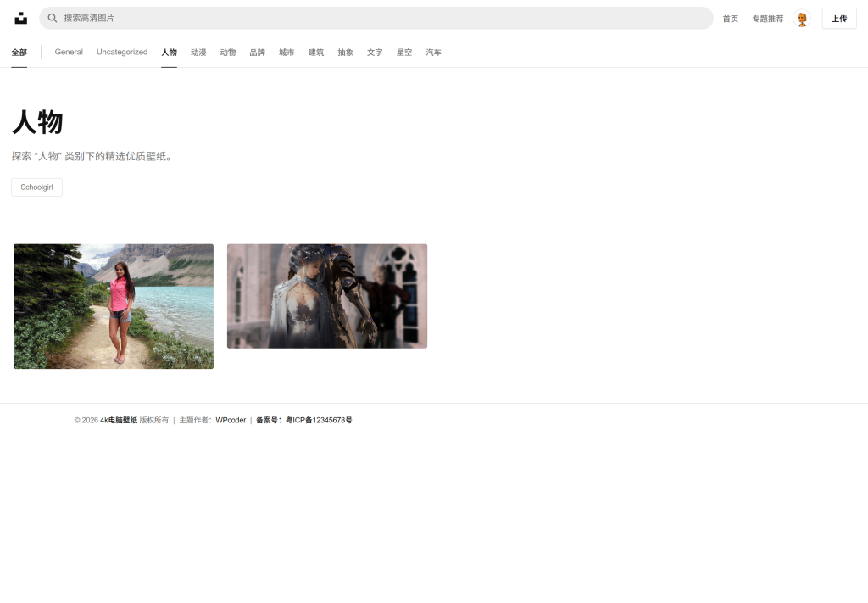Screen dimensions: 868x603
Task: Open the Uncategorized category tab
Action: pyautogui.click(x=122, y=53)
